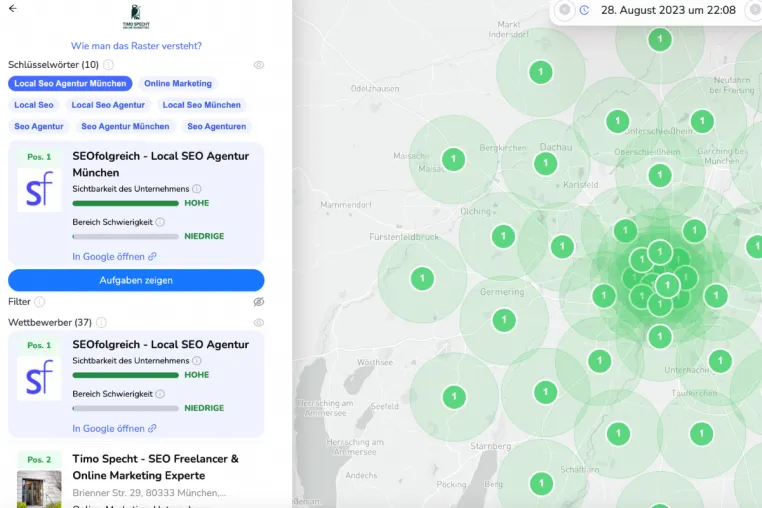The image size is (762, 508).
Task: Click the Timo Specht logo at top
Action: tap(136, 17)
